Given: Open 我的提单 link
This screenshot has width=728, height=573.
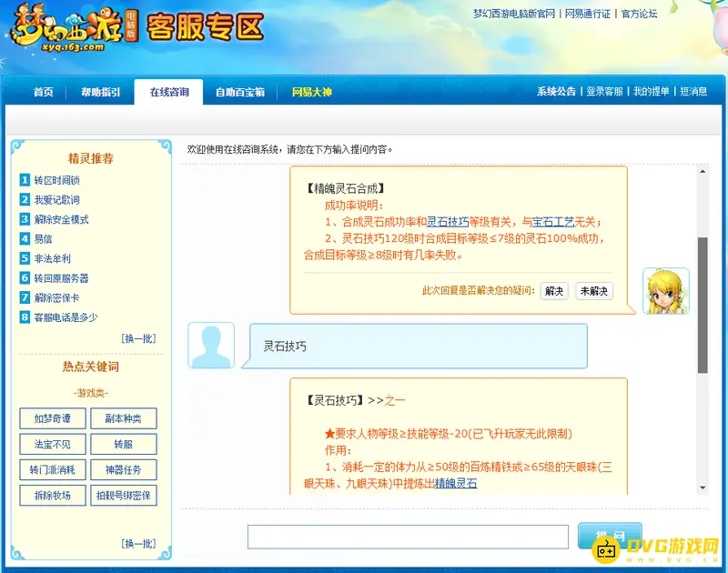Looking at the screenshot, I should (x=652, y=91).
